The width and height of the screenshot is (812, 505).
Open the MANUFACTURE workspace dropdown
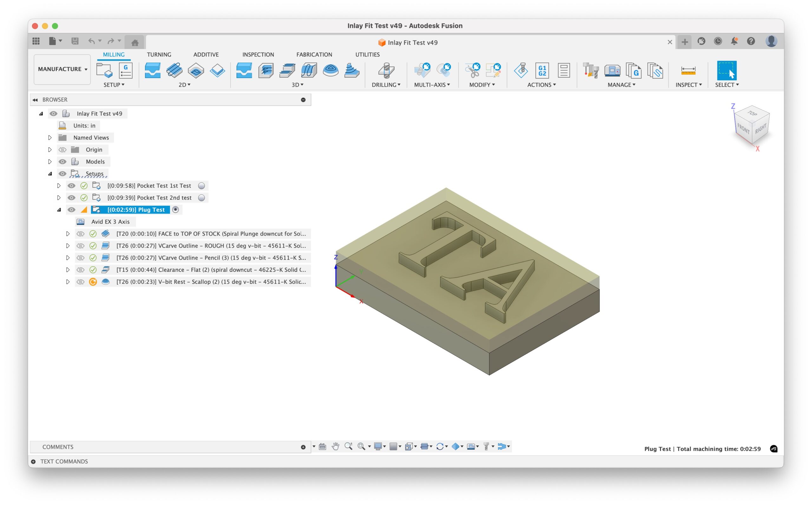[62, 69]
